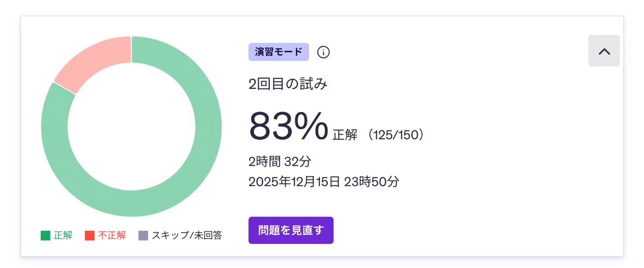Click the 正解 label next to 83%
The width and height of the screenshot is (644, 268).
tap(345, 135)
